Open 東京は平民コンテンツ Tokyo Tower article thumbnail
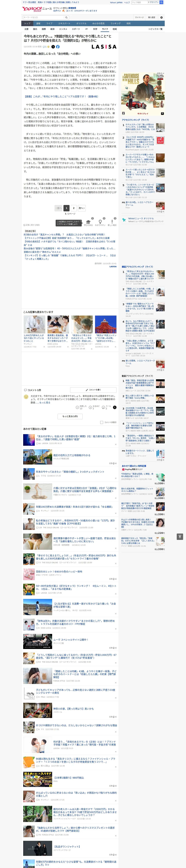This screenshot has height=868, width=186. pyautogui.click(x=106, y=324)
